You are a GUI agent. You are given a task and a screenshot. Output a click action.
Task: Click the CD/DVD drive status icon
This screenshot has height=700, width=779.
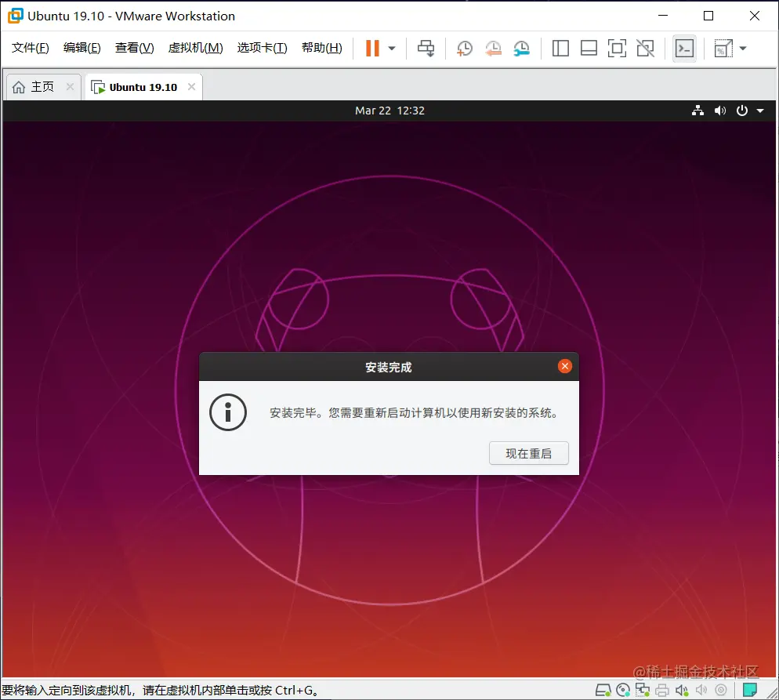click(623, 691)
